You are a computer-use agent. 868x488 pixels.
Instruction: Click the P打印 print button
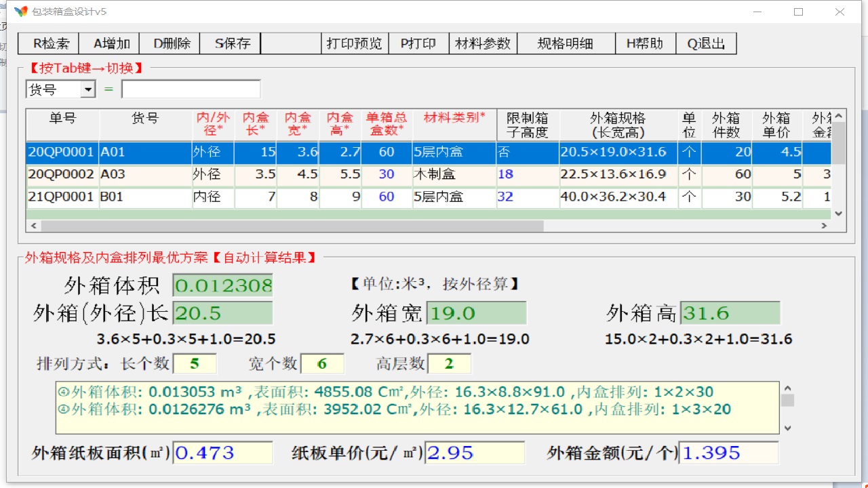pyautogui.click(x=418, y=43)
